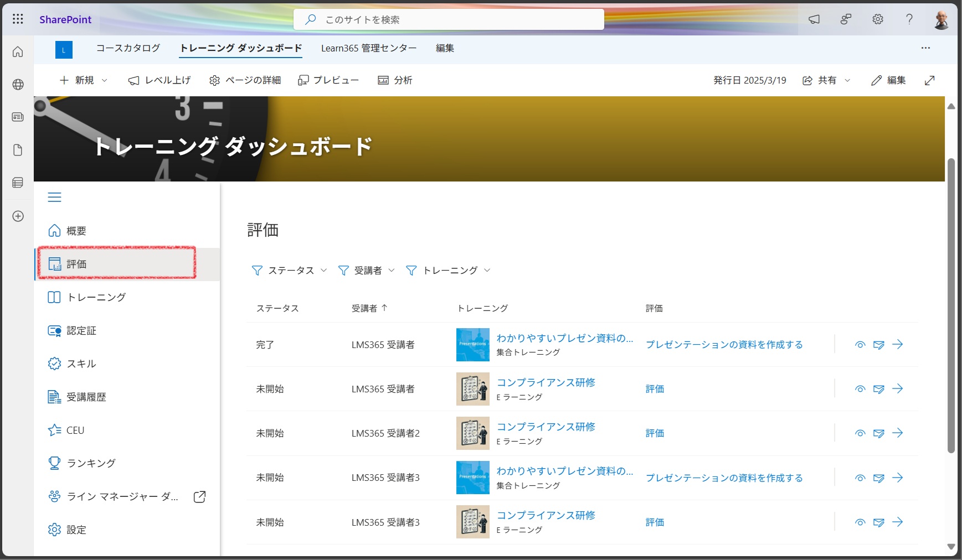Click the SharePoint home icon in left rail
The width and height of the screenshot is (962, 560).
(18, 52)
